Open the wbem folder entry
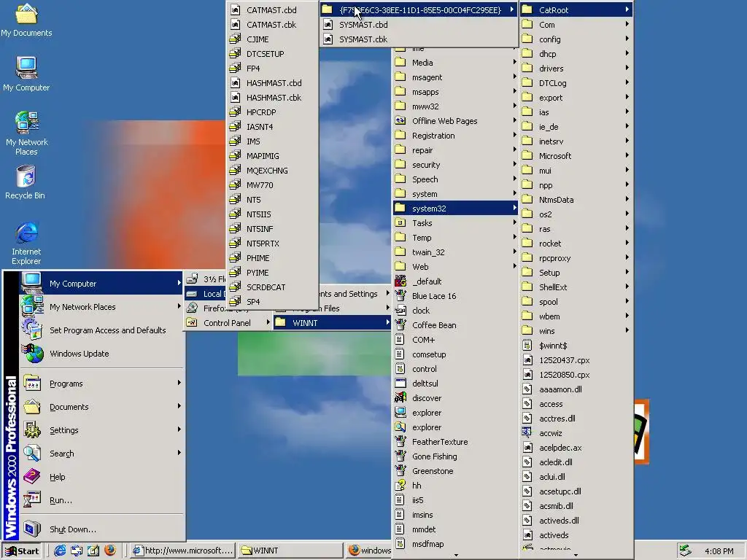The height and width of the screenshot is (560, 747). (576, 316)
